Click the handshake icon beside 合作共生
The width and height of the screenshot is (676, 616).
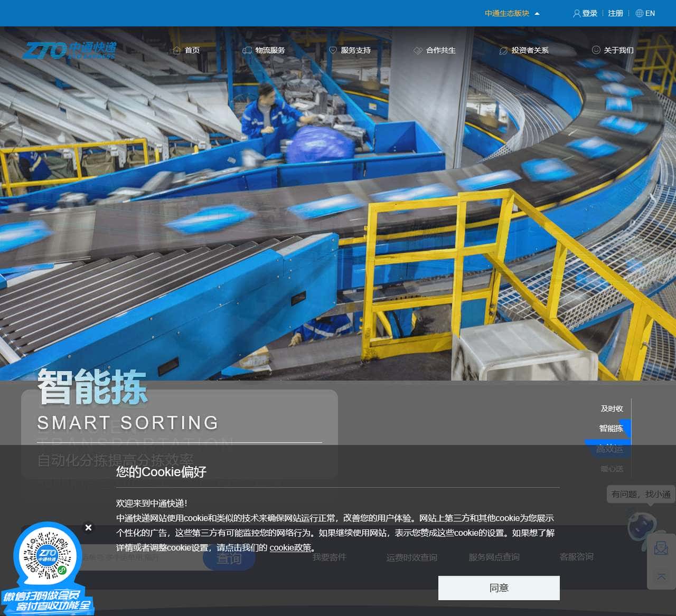(418, 50)
